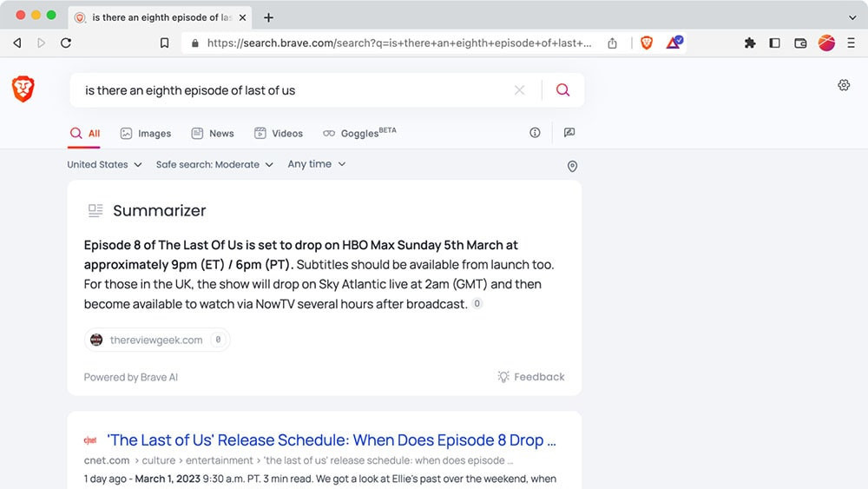Focus the search query input field
This screenshot has width=868, height=489.
[295, 90]
